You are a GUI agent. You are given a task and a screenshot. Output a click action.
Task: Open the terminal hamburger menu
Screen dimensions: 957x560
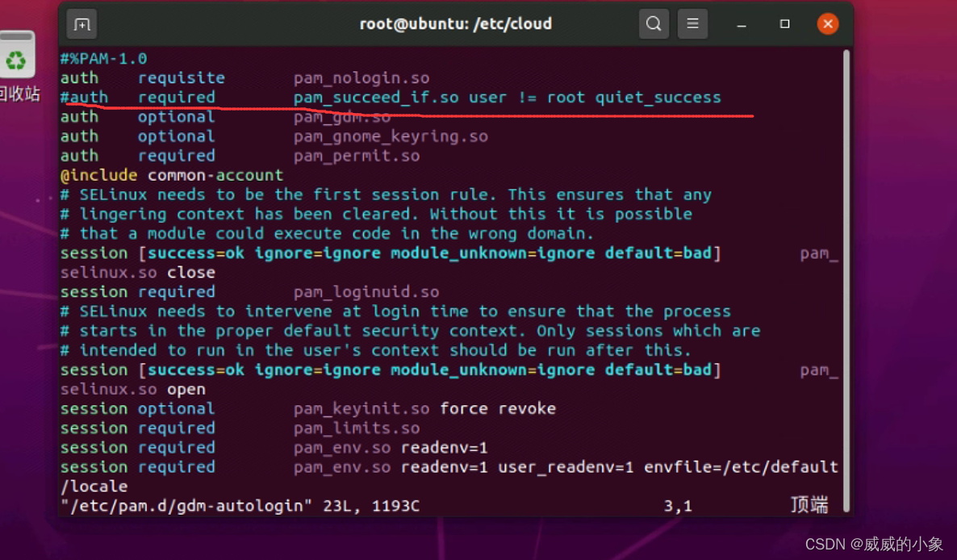[692, 23]
